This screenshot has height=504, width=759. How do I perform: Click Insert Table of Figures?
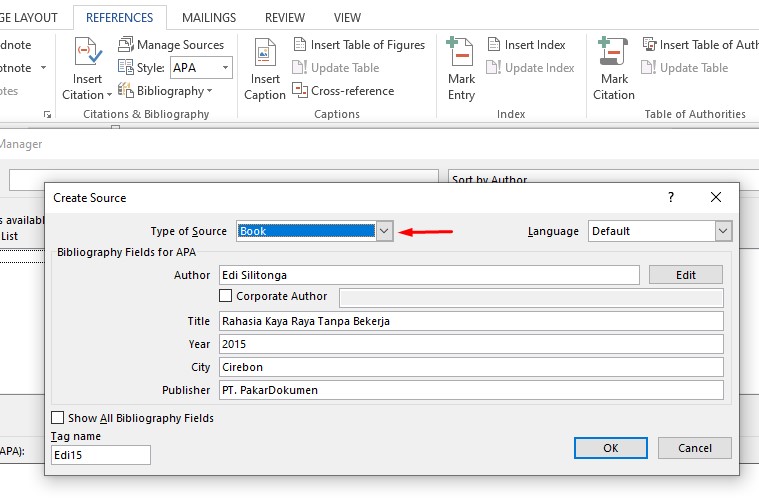point(360,45)
